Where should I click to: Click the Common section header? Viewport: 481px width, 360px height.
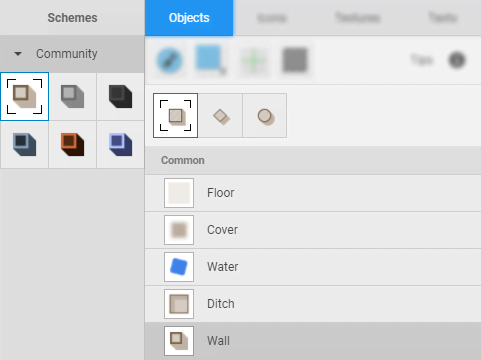click(x=313, y=160)
